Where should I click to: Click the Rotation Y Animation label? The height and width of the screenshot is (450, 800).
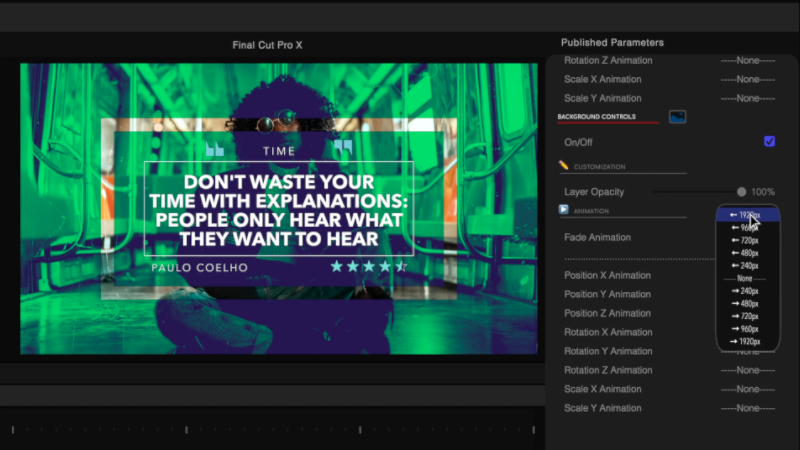click(608, 351)
